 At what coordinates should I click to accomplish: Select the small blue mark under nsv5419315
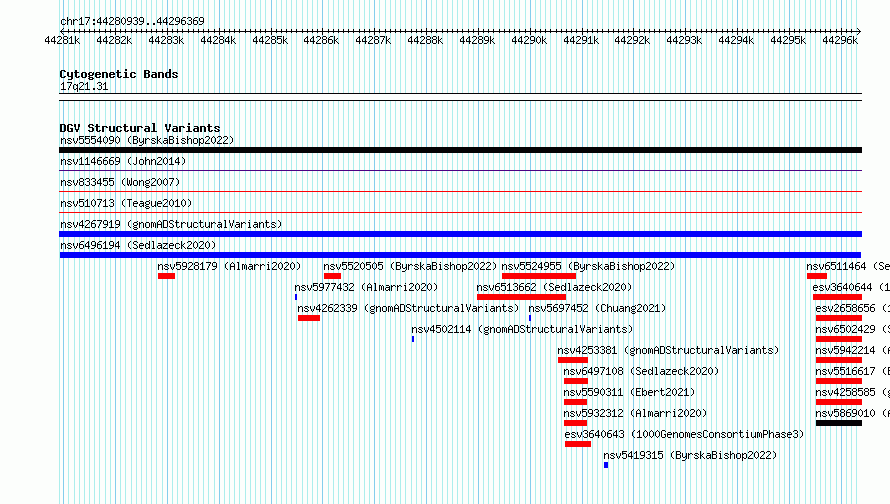(606, 465)
